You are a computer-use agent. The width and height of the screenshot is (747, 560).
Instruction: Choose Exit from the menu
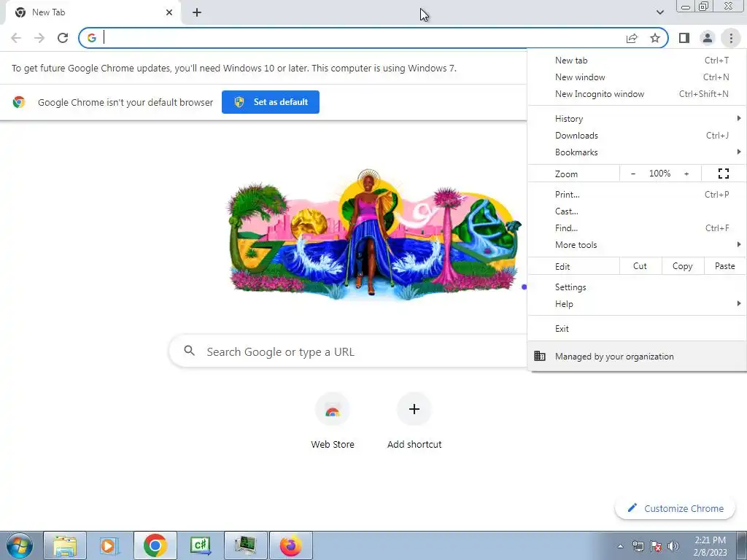637,329
